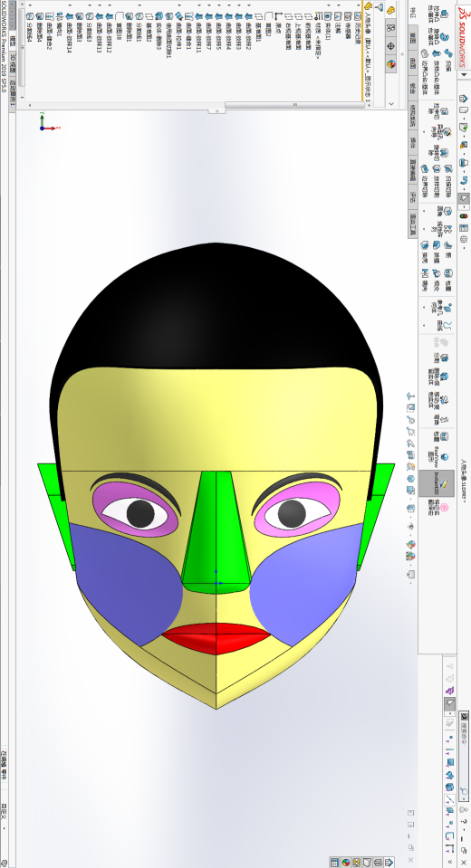
Task: Click the Edit Appearance color ball icon
Action: click(410, 545)
